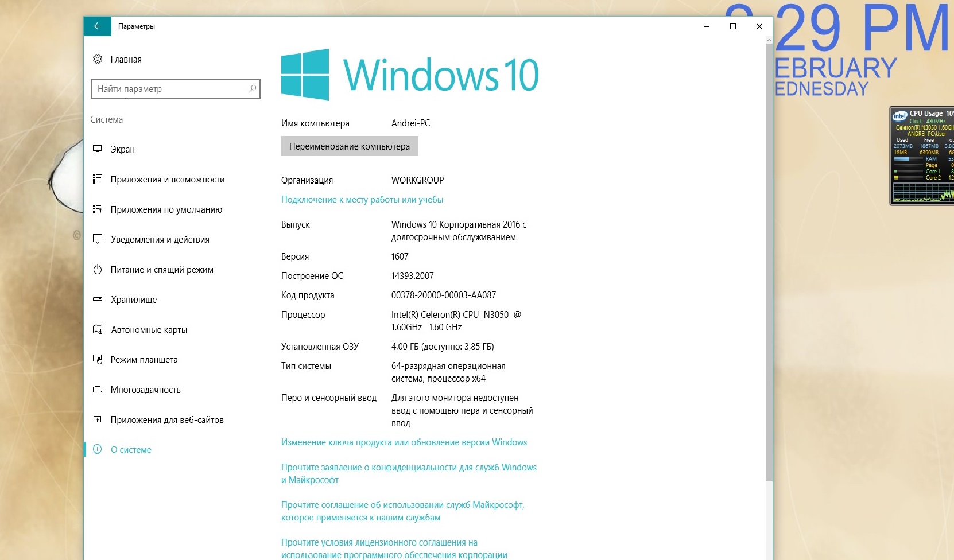Image resolution: width=954 pixels, height=560 pixels.
Task: Go to Многозадачность section
Action: (146, 390)
